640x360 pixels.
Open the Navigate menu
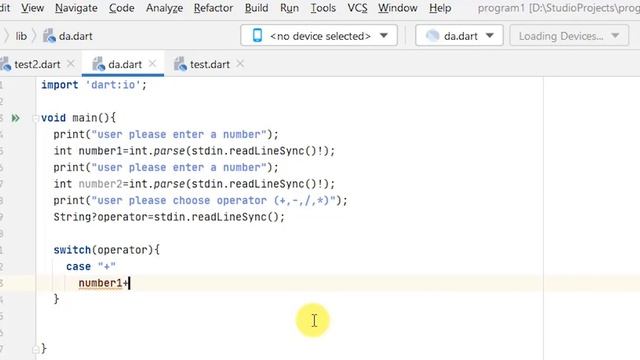(x=76, y=8)
